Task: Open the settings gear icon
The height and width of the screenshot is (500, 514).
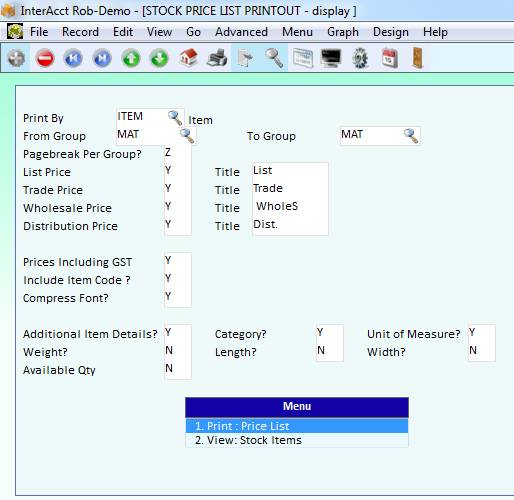Action: [x=360, y=58]
